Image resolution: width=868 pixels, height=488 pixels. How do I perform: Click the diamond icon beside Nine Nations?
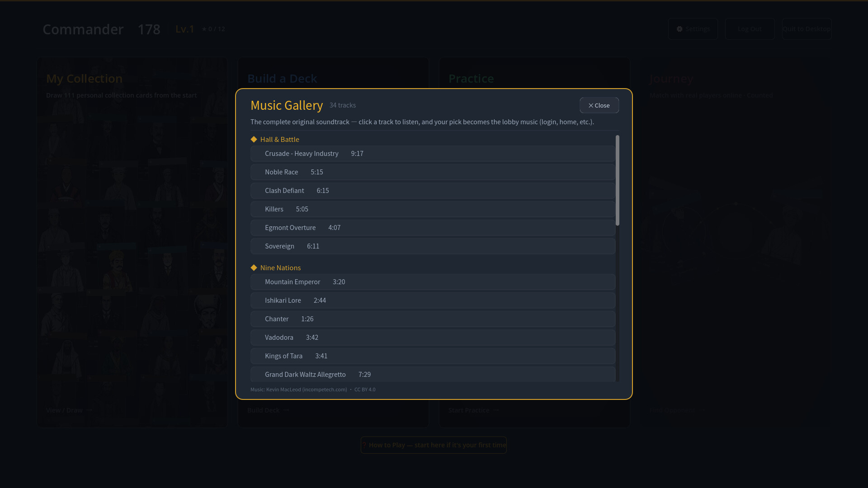point(254,268)
